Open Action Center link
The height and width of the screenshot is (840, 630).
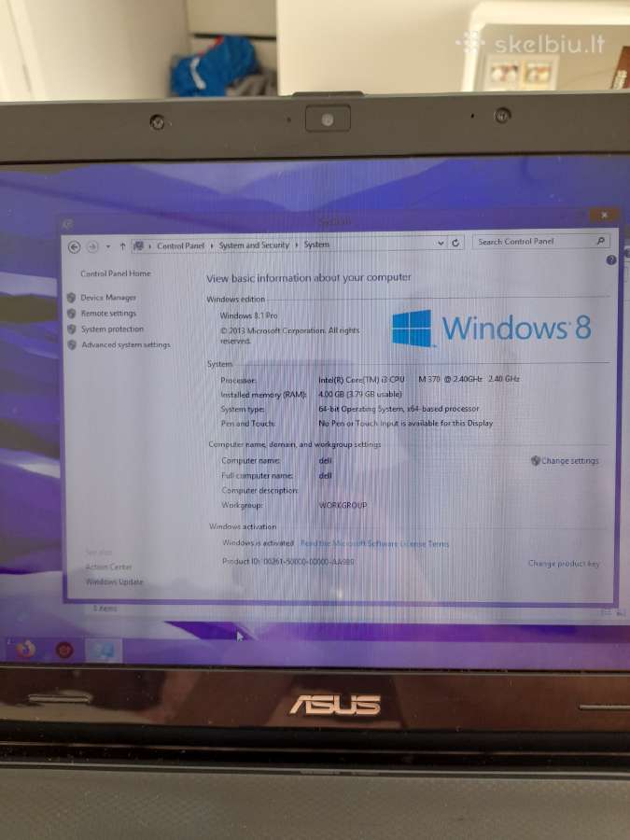[x=108, y=567]
